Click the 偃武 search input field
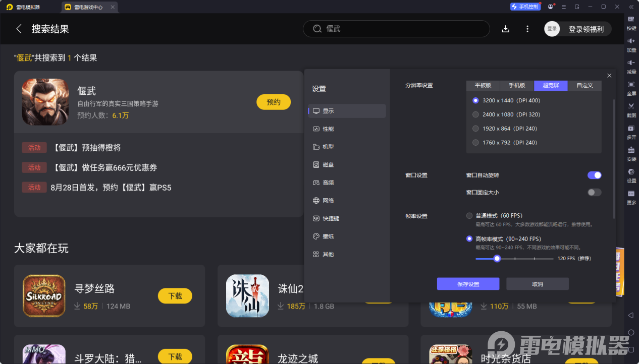The height and width of the screenshot is (364, 639). click(396, 29)
